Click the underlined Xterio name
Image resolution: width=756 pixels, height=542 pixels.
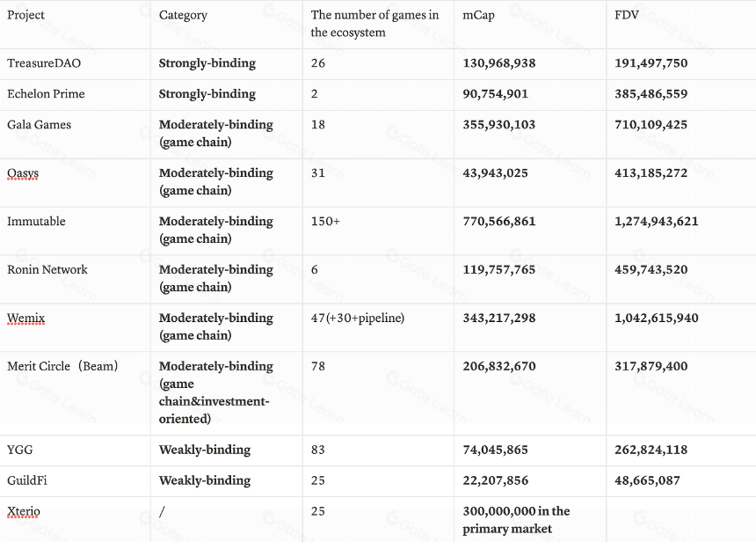point(24,511)
